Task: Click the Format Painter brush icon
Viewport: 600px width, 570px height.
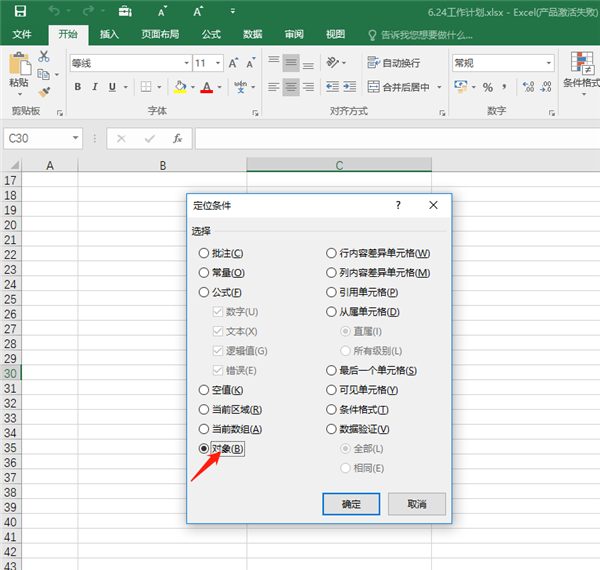Action: [x=44, y=91]
